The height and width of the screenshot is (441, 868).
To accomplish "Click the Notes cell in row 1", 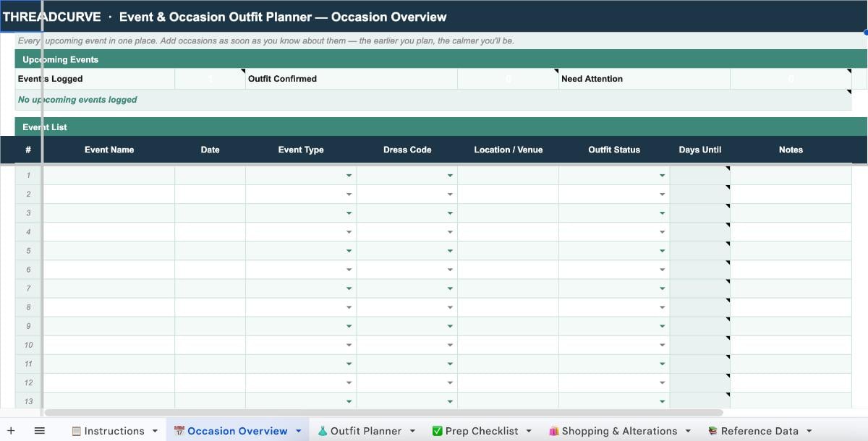I will tap(791, 175).
